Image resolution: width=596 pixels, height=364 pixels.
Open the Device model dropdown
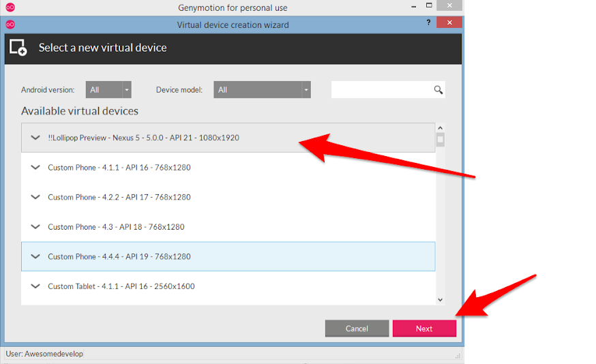262,90
